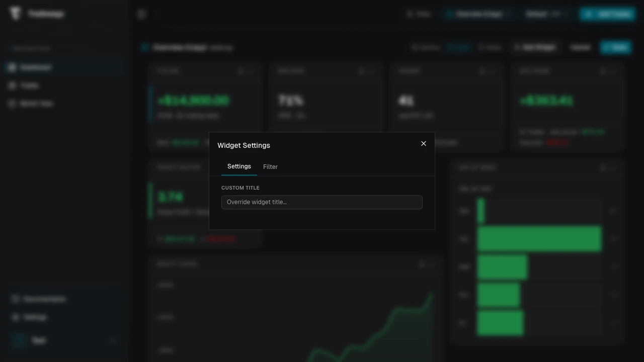Click the settings icon on the Equity Curve widget
The image size is (644, 362).
coord(422,264)
